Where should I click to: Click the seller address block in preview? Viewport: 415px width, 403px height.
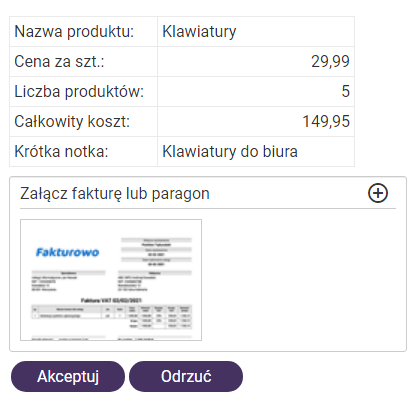coord(68,281)
